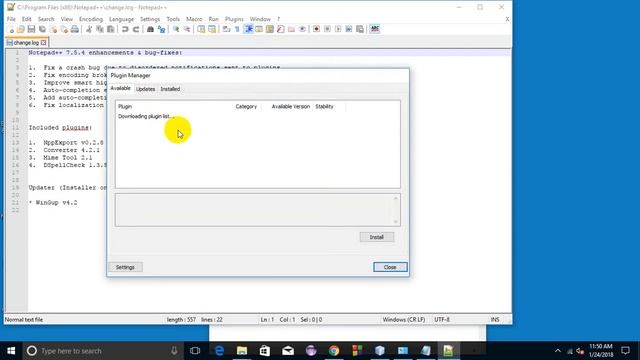Close the change.log tab with its X
Screen dimensions: 640x360
pos(44,42)
